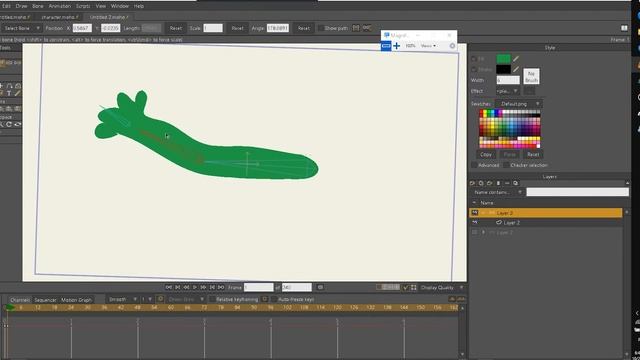Open the Effect dropdown in Style

(508, 91)
